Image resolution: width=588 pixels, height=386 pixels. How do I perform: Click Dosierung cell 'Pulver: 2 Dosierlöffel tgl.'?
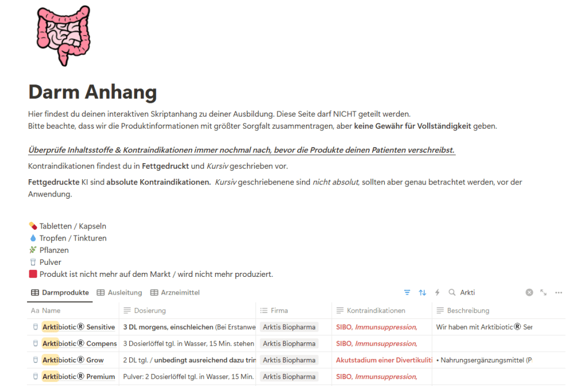point(187,377)
